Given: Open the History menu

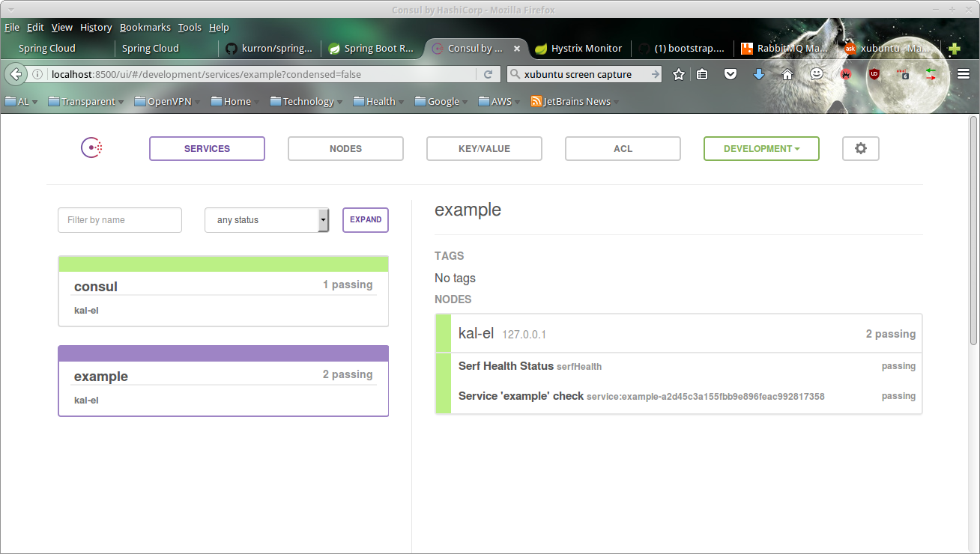Looking at the screenshot, I should (96, 27).
